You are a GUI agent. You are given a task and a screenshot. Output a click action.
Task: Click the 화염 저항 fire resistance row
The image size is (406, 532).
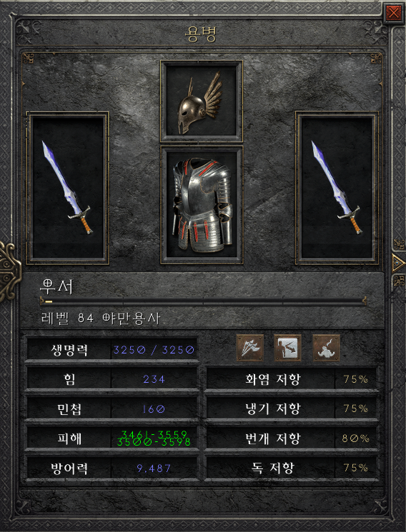pos(292,379)
